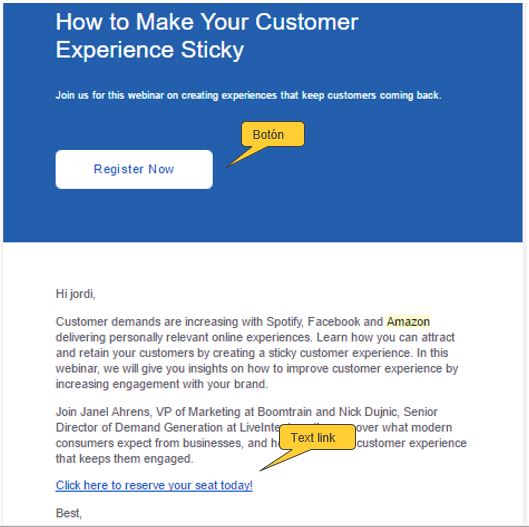Click the 'Experience Sticky' heading line
The width and height of the screenshot is (529, 527).
tap(150, 50)
